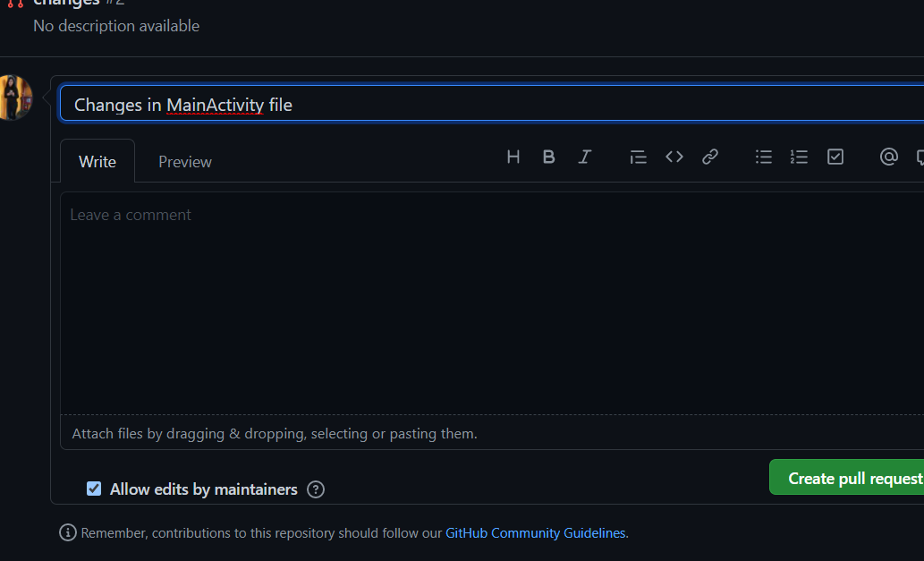The width and height of the screenshot is (924, 561).
Task: Add a link with the chain icon
Action: pyautogui.click(x=710, y=157)
